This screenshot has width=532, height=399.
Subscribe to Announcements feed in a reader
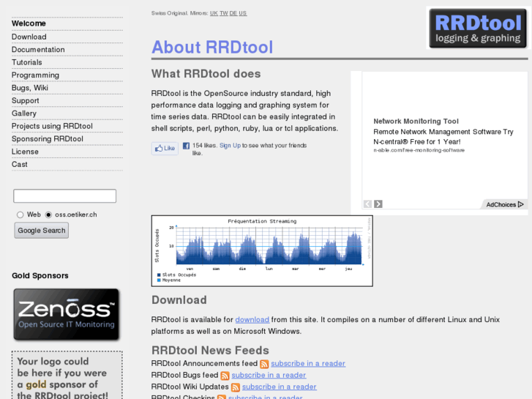coord(308,364)
